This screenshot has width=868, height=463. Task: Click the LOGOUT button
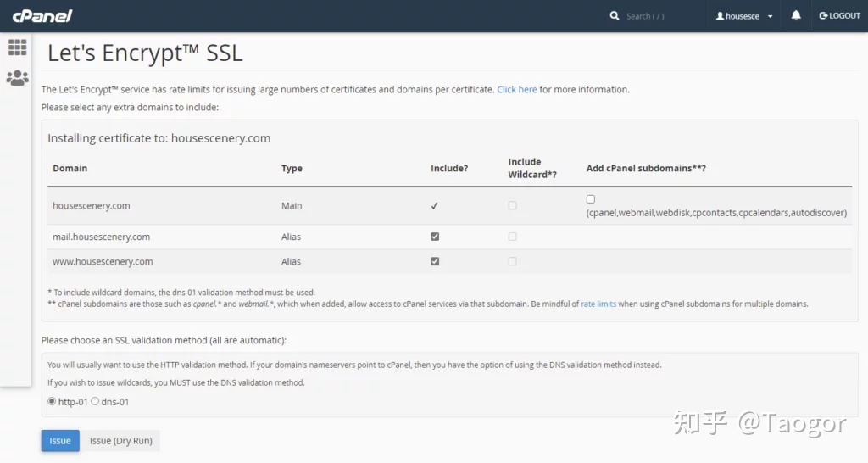coord(839,15)
